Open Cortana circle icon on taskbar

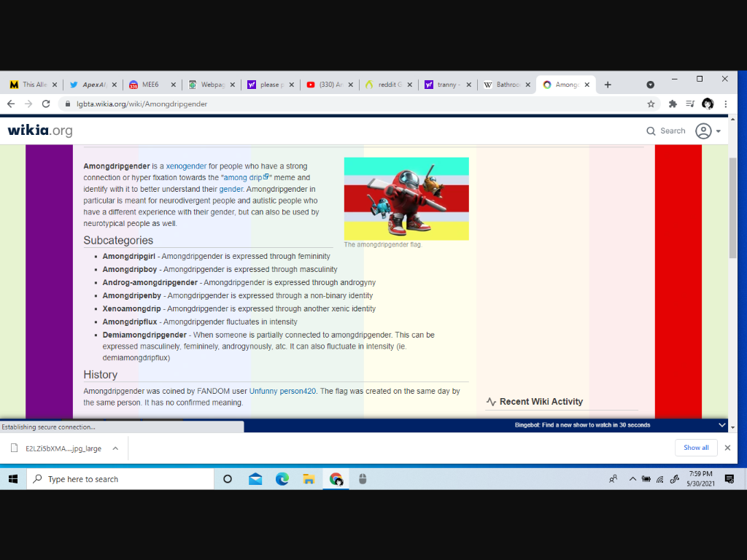pos(228,479)
